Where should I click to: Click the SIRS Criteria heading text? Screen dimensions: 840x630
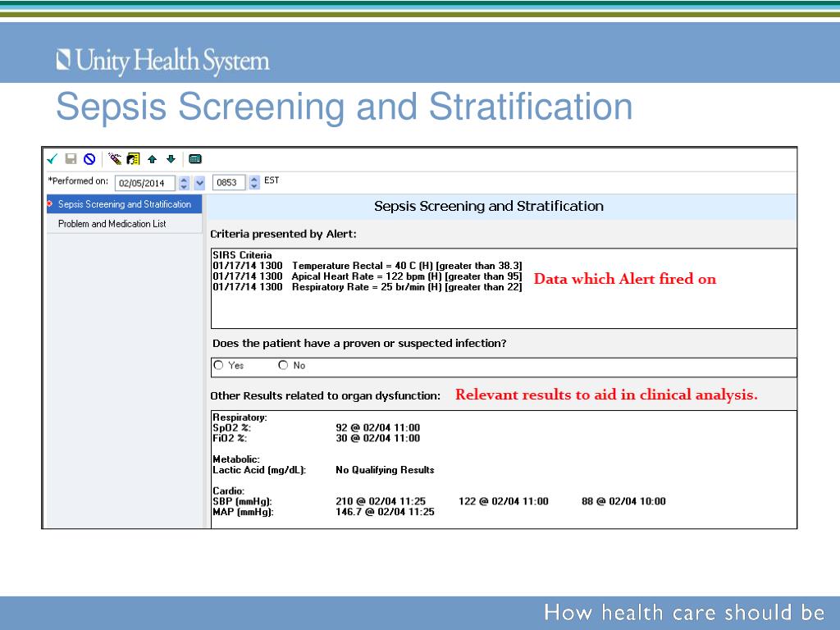point(242,255)
